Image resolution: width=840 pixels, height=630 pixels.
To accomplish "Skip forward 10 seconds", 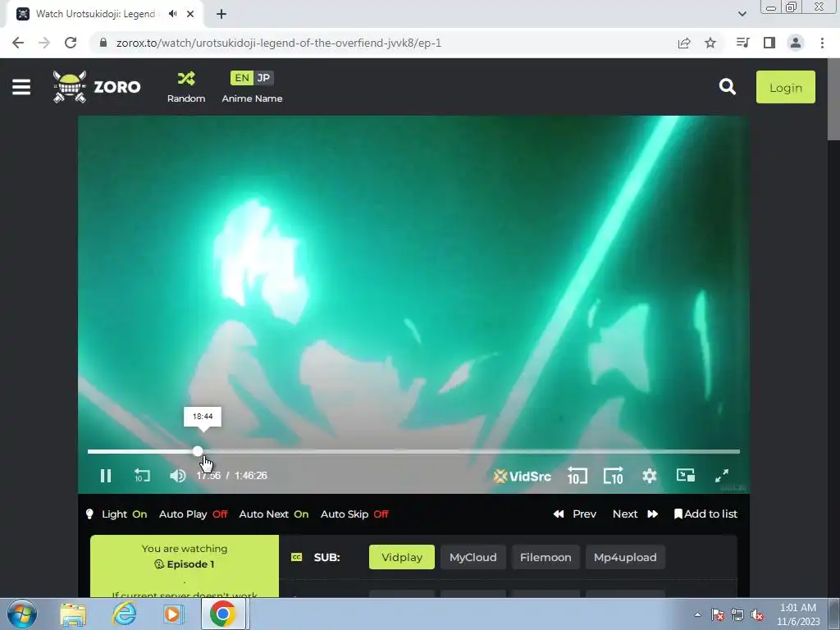I will pos(614,476).
